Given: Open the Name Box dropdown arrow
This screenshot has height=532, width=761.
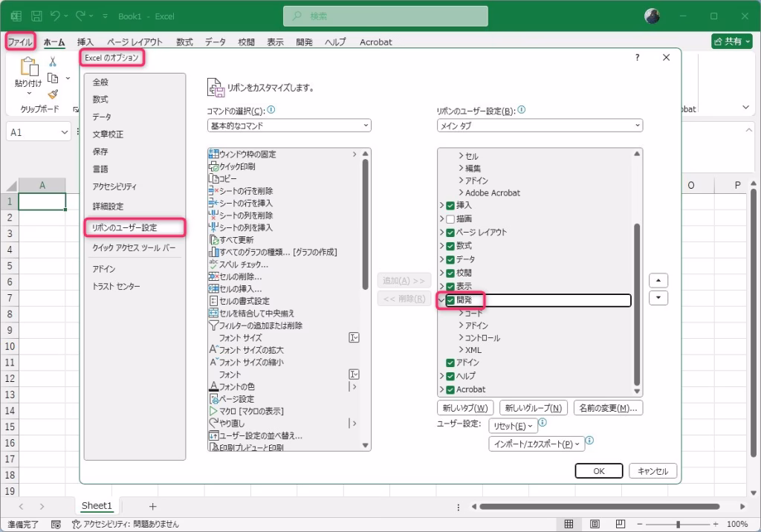Looking at the screenshot, I should click(x=65, y=132).
